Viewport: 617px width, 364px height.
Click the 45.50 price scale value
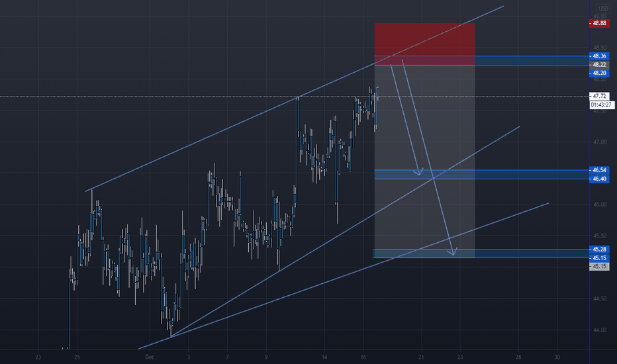(600, 236)
